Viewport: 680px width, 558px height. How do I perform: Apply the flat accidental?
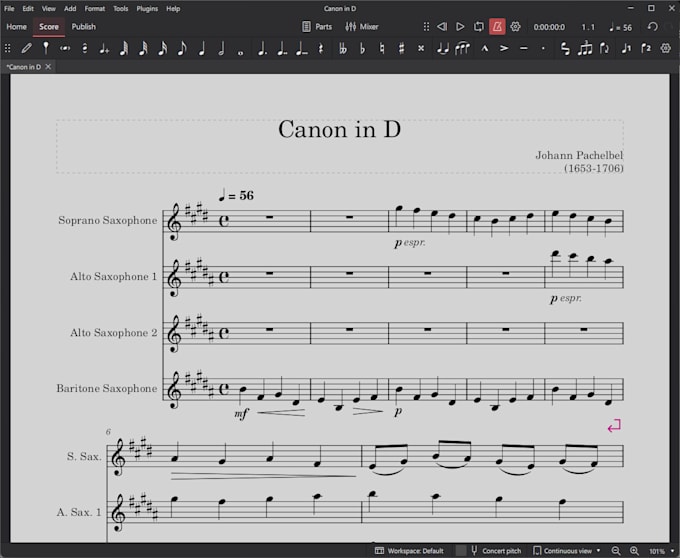363,49
